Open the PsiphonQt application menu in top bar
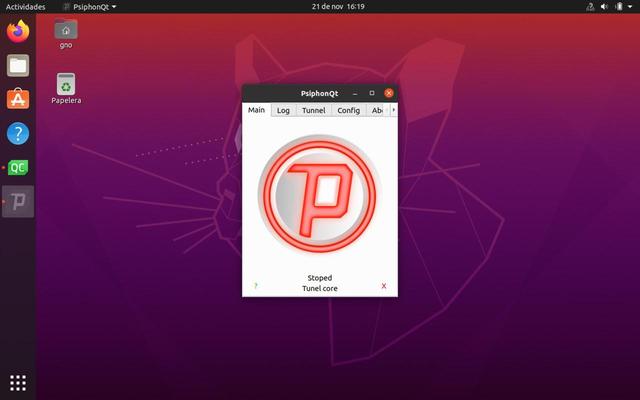This screenshot has height=400, width=640. 90,7
